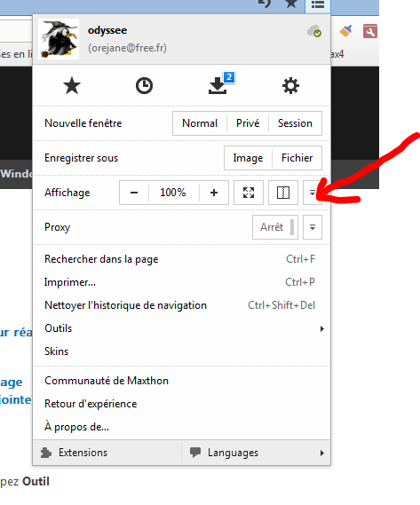Open History with the clock icon
Viewport: 420px width, 505px height.
[x=144, y=86]
